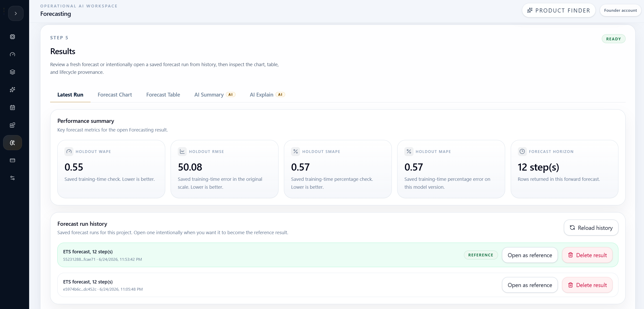Viewport: 644px width, 309px height.
Task: Delete the 11:05:48 PM forecast result
Action: pyautogui.click(x=587, y=285)
